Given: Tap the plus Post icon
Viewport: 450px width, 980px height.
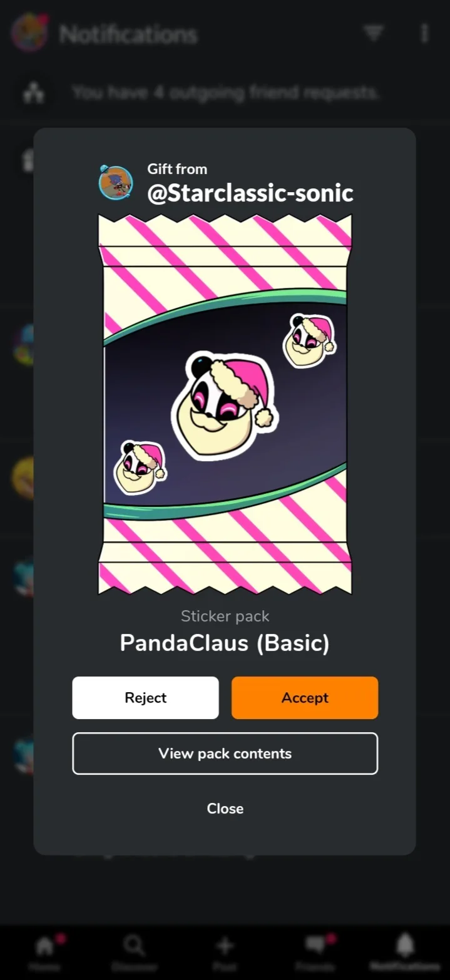Looking at the screenshot, I should 225,951.
